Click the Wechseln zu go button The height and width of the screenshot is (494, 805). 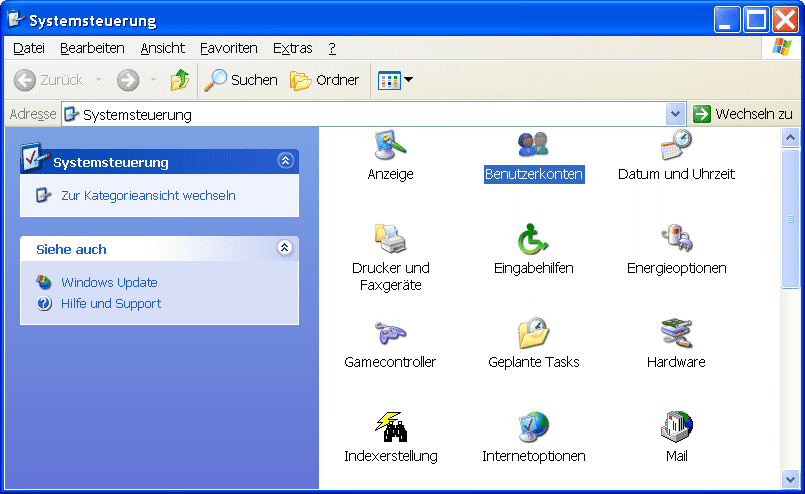tap(742, 114)
